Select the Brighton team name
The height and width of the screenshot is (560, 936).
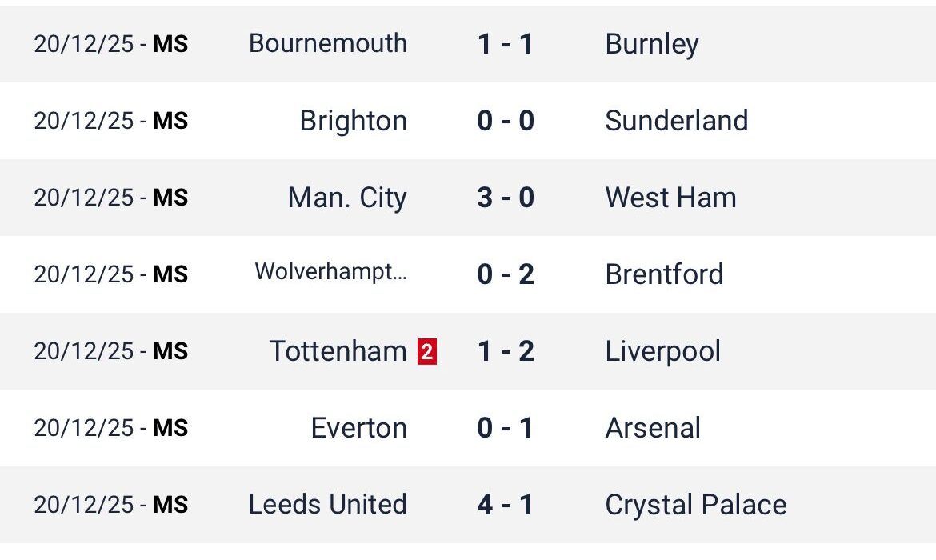(x=354, y=121)
